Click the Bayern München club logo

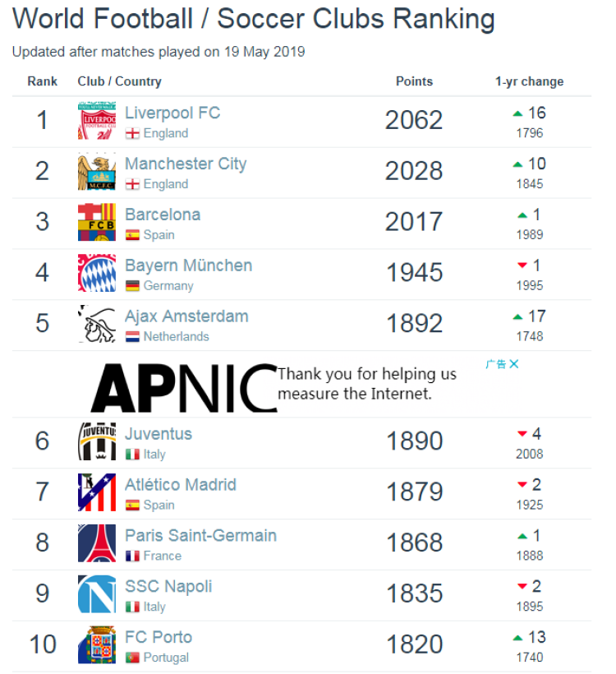97,273
